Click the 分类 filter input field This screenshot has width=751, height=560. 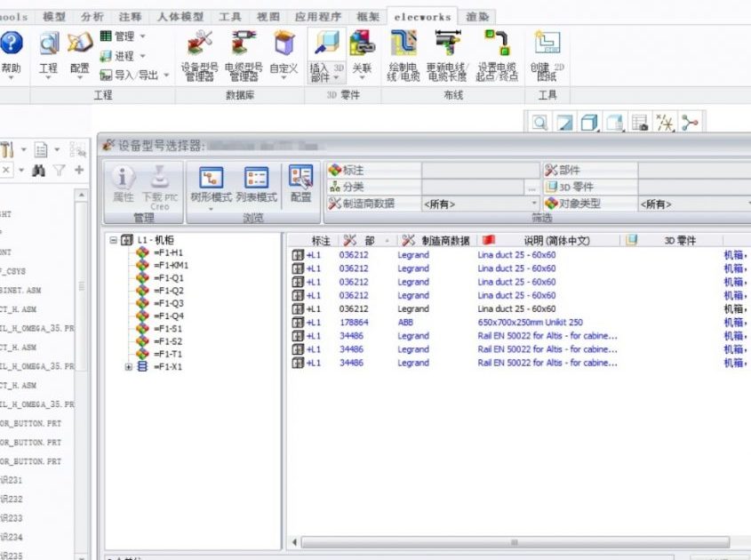[473, 188]
